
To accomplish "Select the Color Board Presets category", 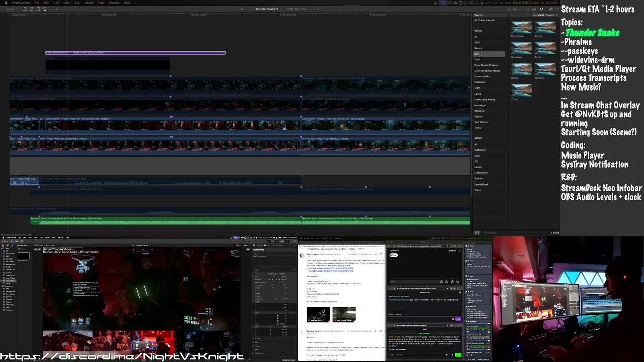I will pos(486,65).
